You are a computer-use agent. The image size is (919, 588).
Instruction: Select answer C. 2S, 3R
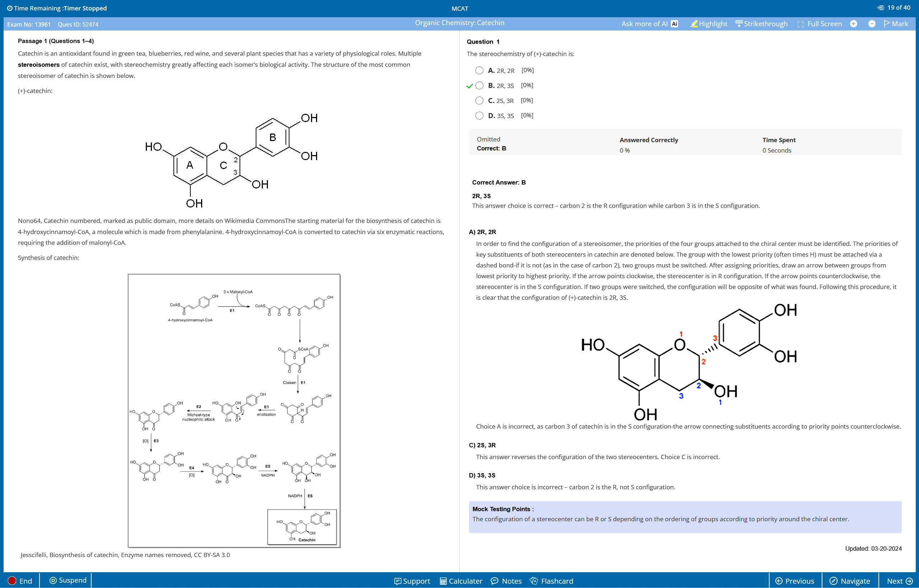tap(479, 101)
